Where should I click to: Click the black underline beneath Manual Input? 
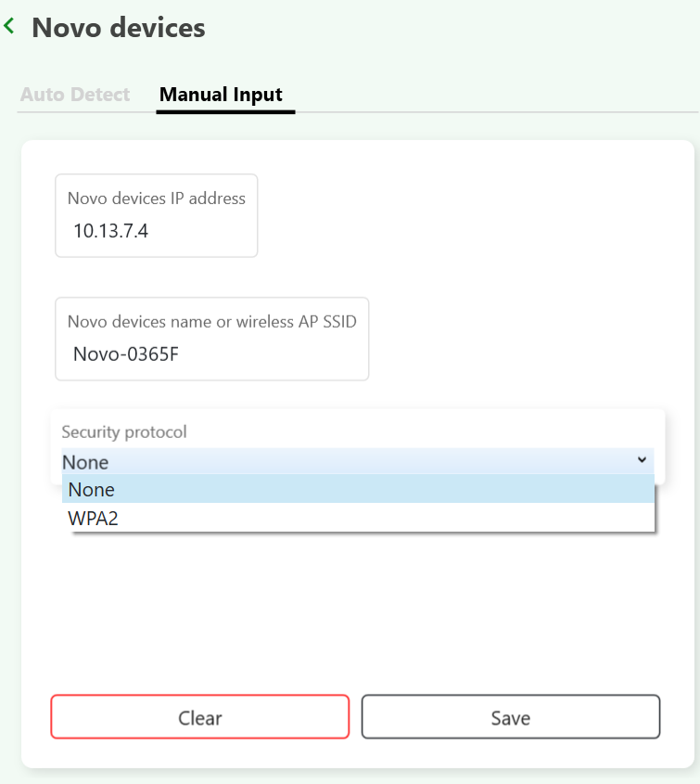coord(225,111)
